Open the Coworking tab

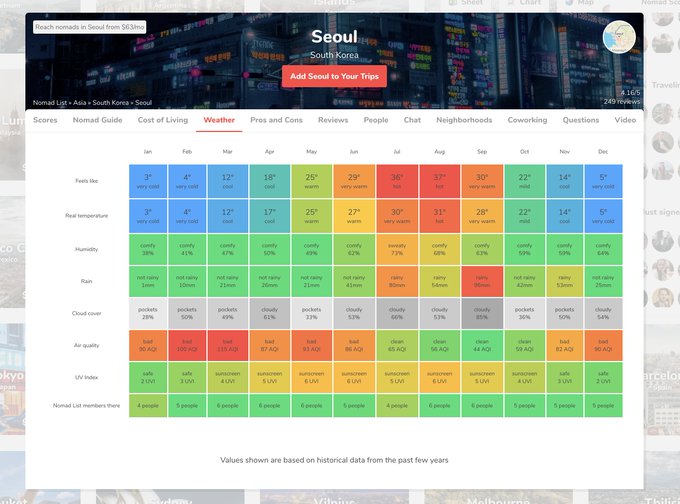[x=527, y=120]
